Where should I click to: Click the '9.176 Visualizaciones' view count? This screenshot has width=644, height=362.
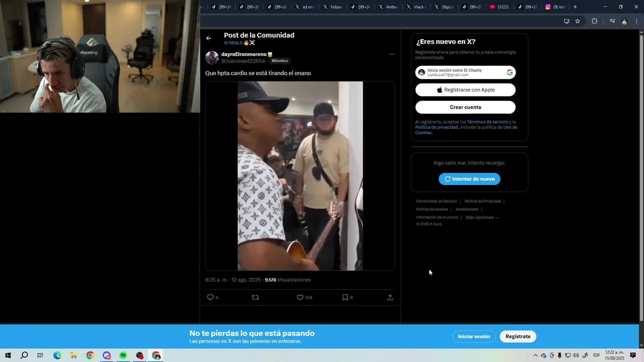click(288, 280)
